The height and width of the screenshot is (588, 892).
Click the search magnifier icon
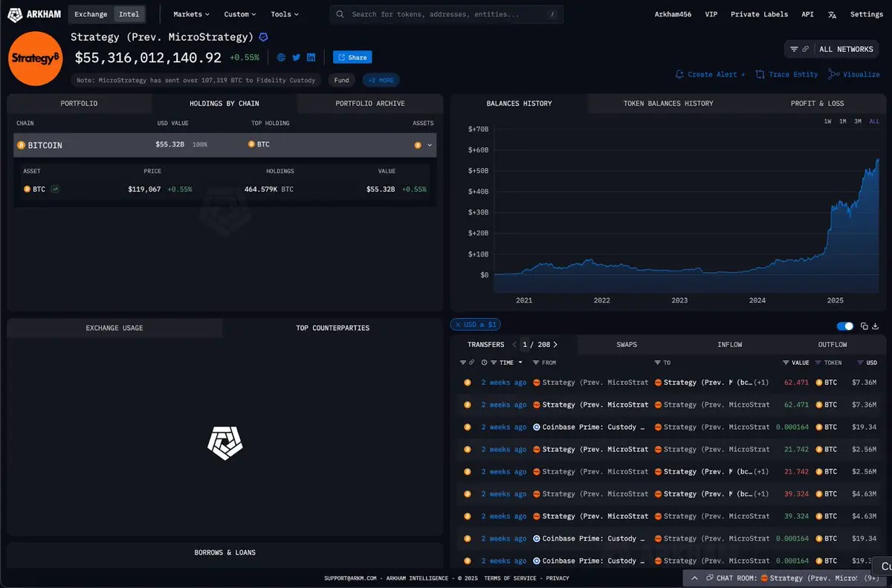coord(340,14)
